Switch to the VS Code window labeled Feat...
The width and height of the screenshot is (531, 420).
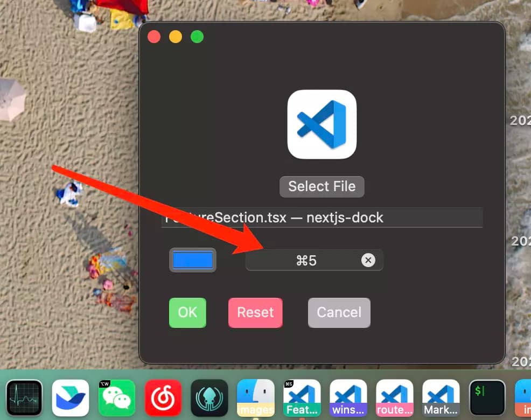(x=302, y=397)
